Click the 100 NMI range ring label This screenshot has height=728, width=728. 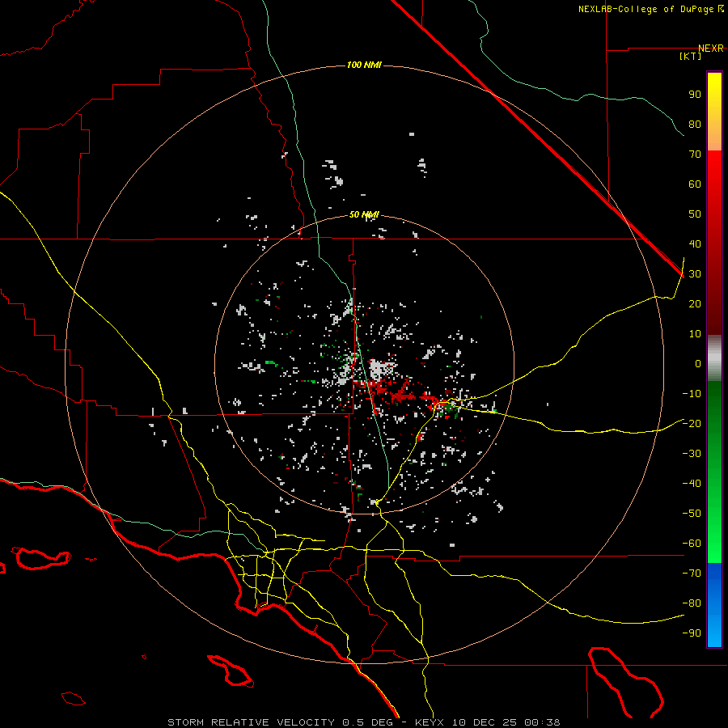[x=364, y=65]
